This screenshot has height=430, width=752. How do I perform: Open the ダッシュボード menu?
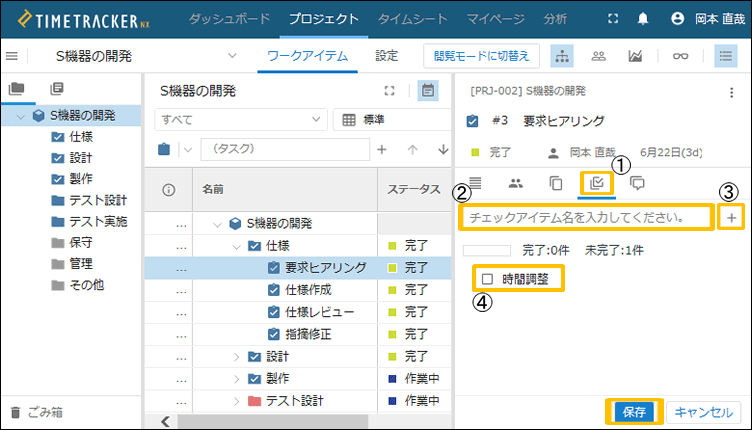[229, 19]
